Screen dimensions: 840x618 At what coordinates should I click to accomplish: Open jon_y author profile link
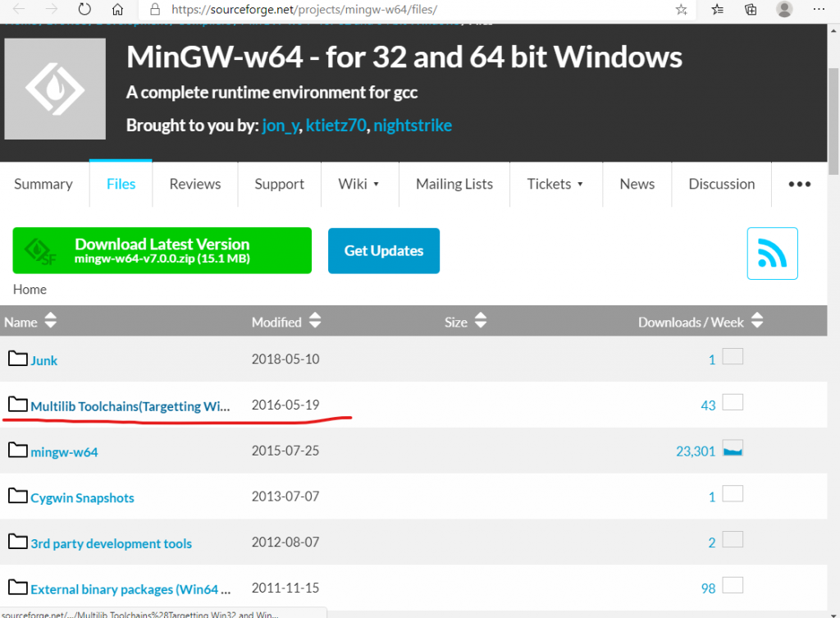click(281, 126)
